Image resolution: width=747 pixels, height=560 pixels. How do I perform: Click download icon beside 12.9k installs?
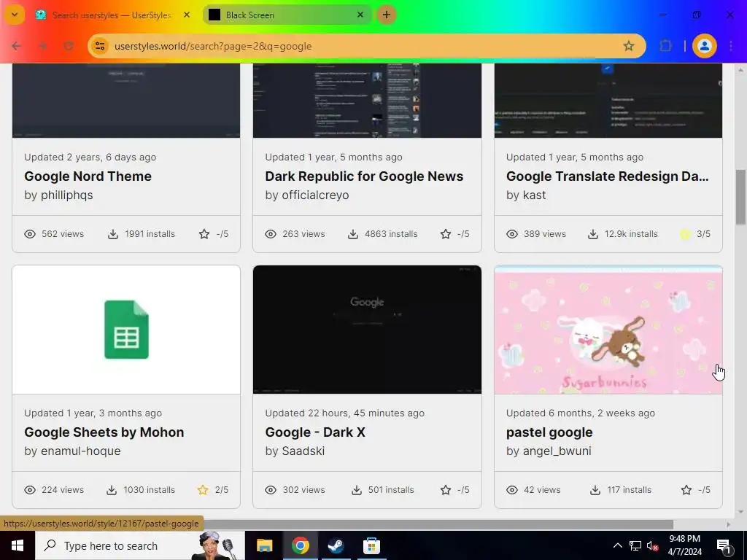[593, 234]
